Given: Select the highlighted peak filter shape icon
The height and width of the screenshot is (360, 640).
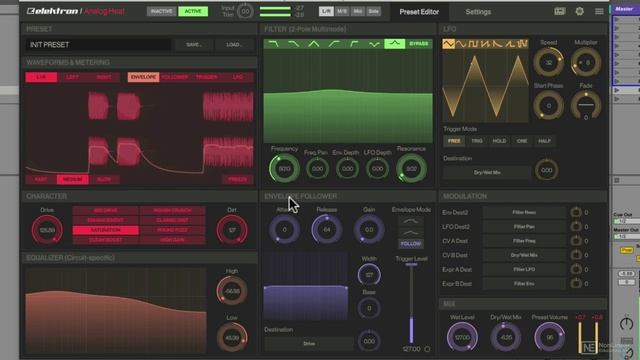Looking at the screenshot, I should [394, 44].
